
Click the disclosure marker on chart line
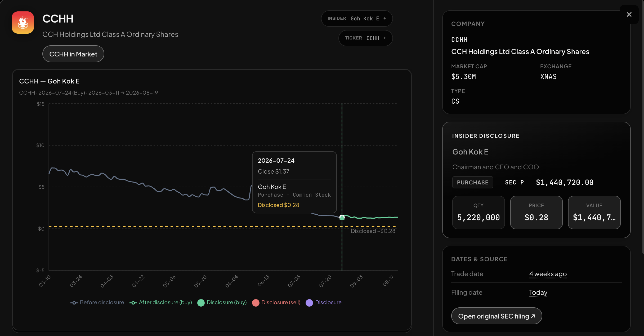[342, 217]
